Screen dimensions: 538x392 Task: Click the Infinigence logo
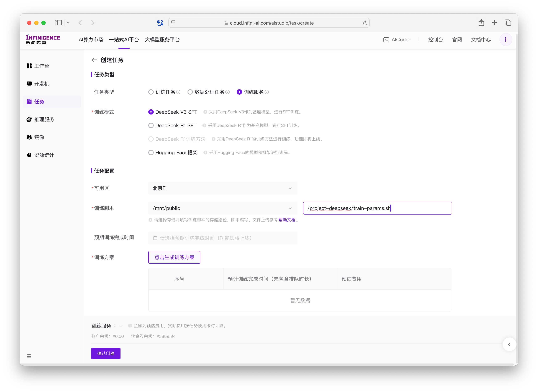coord(43,40)
